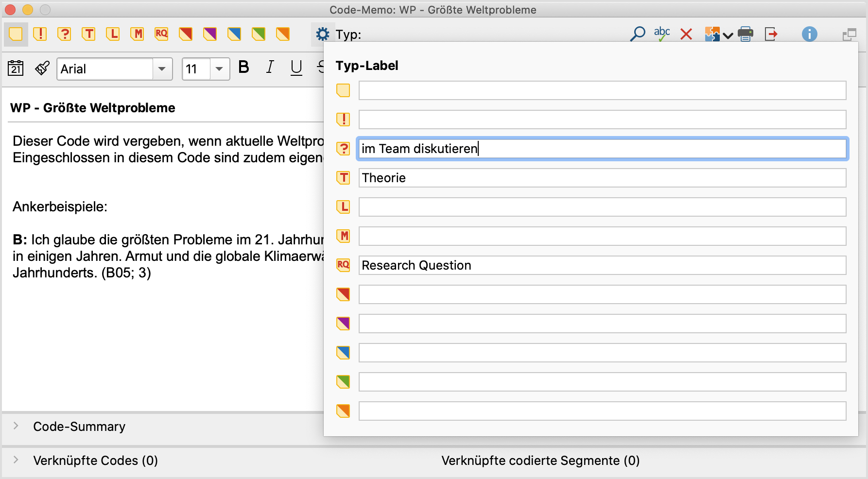Open the blue info icon
Screen dimensions: 868x479
pyautogui.click(x=809, y=34)
